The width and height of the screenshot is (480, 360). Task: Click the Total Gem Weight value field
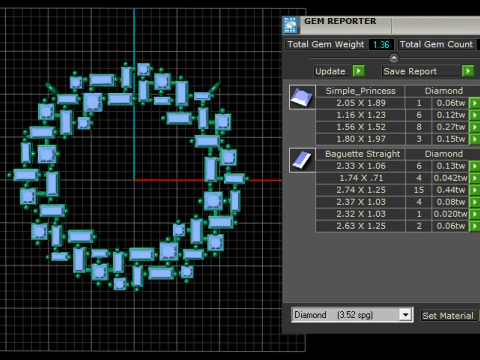tap(381, 45)
